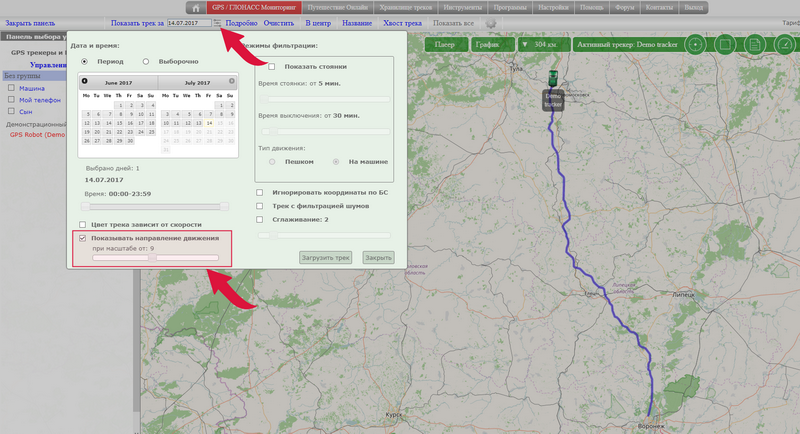This screenshot has height=434, width=800.
Task: Uncheck Показывать направление движения
Action: click(83, 239)
